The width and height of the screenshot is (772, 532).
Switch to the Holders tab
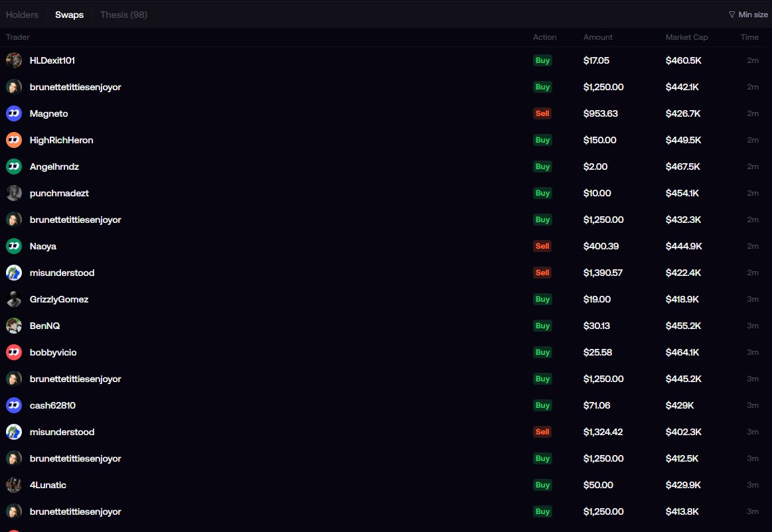tap(22, 15)
